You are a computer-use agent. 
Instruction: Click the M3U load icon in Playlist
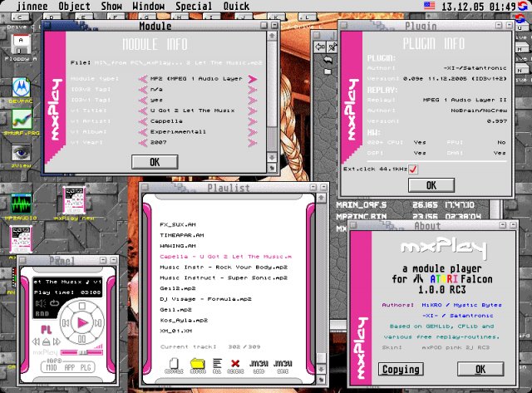(259, 366)
